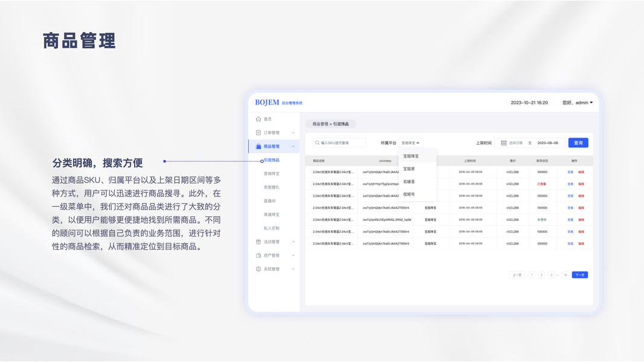Screen dimensions: 644x362
Task: Click the 商品名称 column header
Action: (319, 161)
